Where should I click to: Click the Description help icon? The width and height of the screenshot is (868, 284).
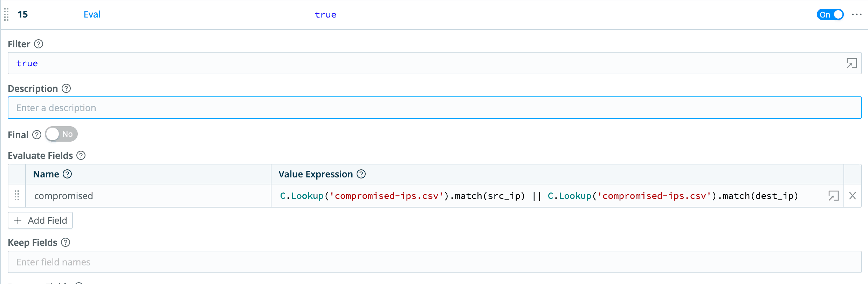tap(66, 89)
